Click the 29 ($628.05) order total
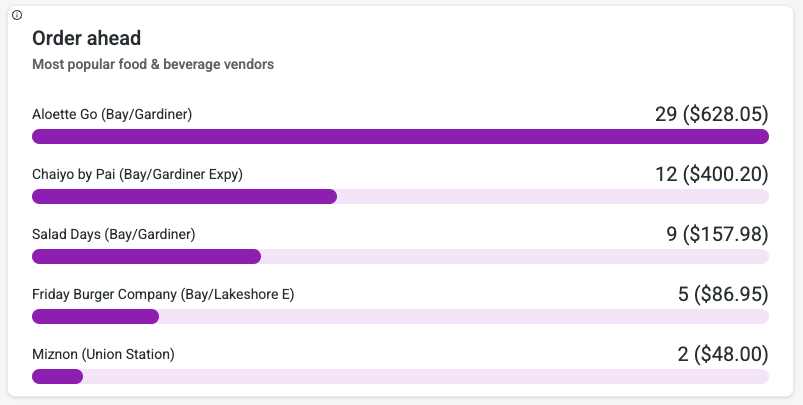Image resolution: width=803 pixels, height=405 pixels. pos(711,114)
